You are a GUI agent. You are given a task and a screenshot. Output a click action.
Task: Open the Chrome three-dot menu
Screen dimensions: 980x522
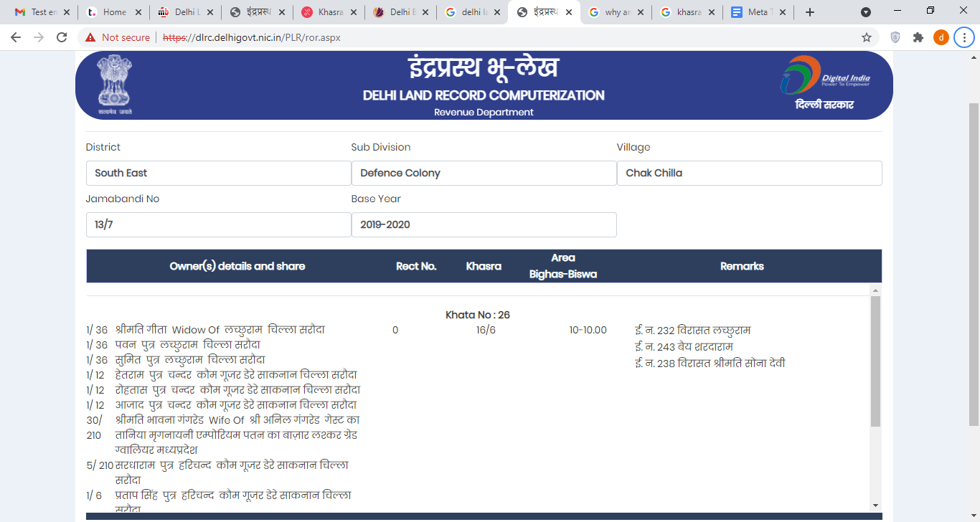point(964,37)
